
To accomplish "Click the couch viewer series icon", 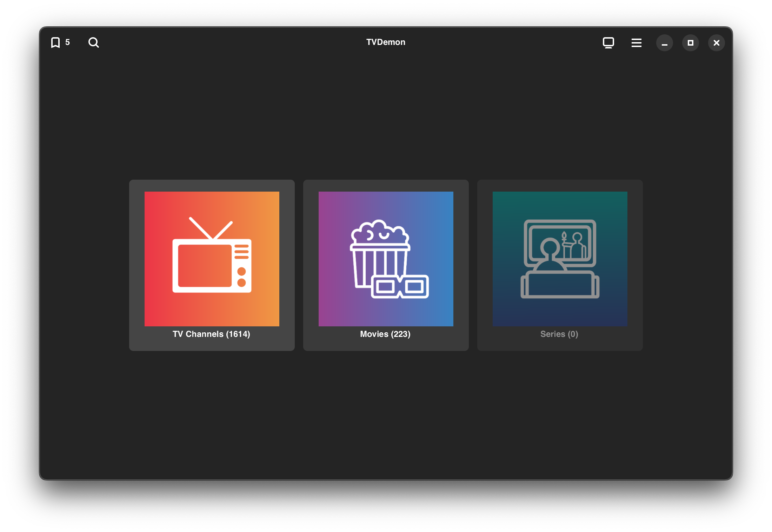I will click(560, 259).
